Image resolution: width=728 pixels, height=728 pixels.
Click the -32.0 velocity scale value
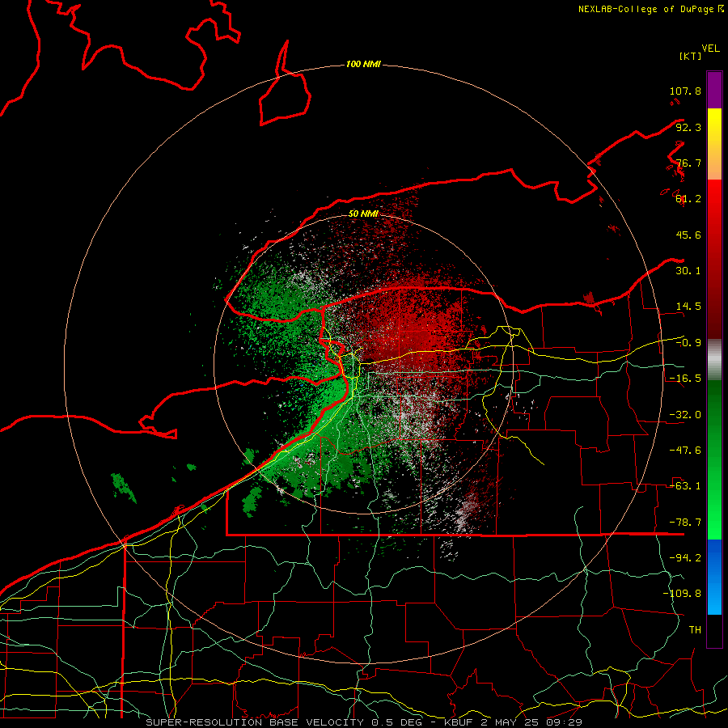click(x=685, y=415)
